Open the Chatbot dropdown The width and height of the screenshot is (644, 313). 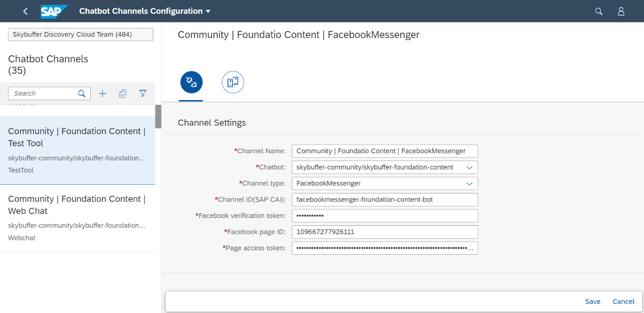click(469, 167)
